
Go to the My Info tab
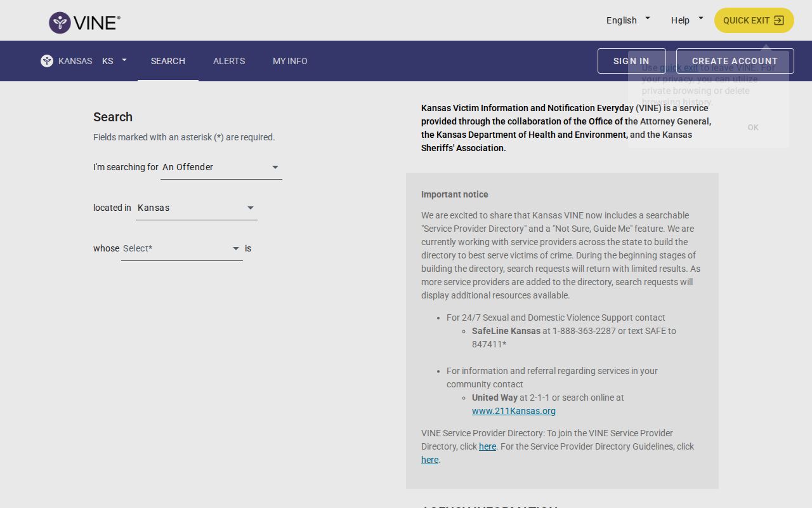tap(290, 61)
